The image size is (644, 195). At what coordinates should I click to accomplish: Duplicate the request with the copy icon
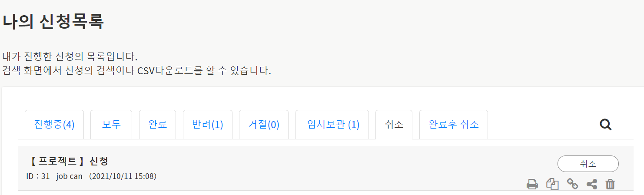pos(552,184)
